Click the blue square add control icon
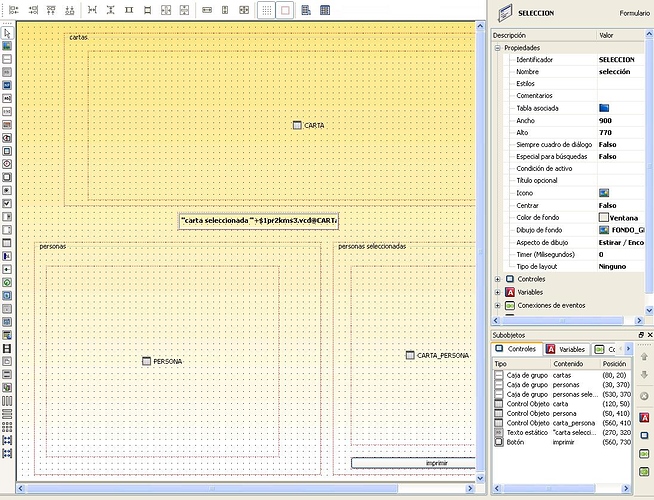 [644, 435]
